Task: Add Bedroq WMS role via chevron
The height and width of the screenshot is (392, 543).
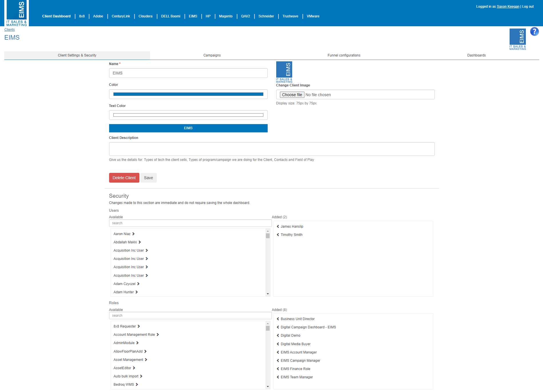Action: point(137,385)
